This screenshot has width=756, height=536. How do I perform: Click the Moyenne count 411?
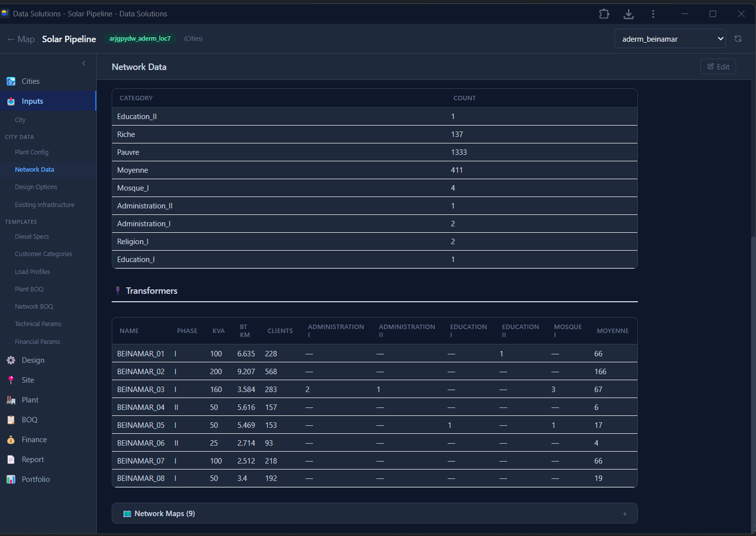tap(457, 170)
